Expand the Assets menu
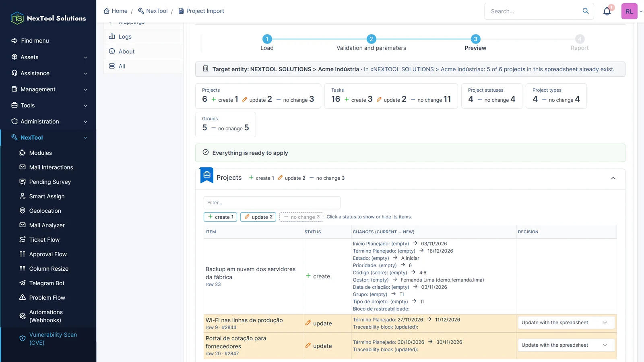The image size is (644, 362). coord(48,57)
